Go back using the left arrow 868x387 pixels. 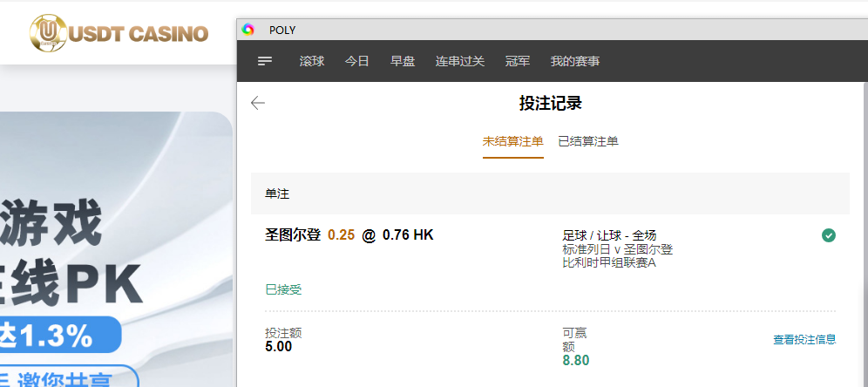(258, 103)
